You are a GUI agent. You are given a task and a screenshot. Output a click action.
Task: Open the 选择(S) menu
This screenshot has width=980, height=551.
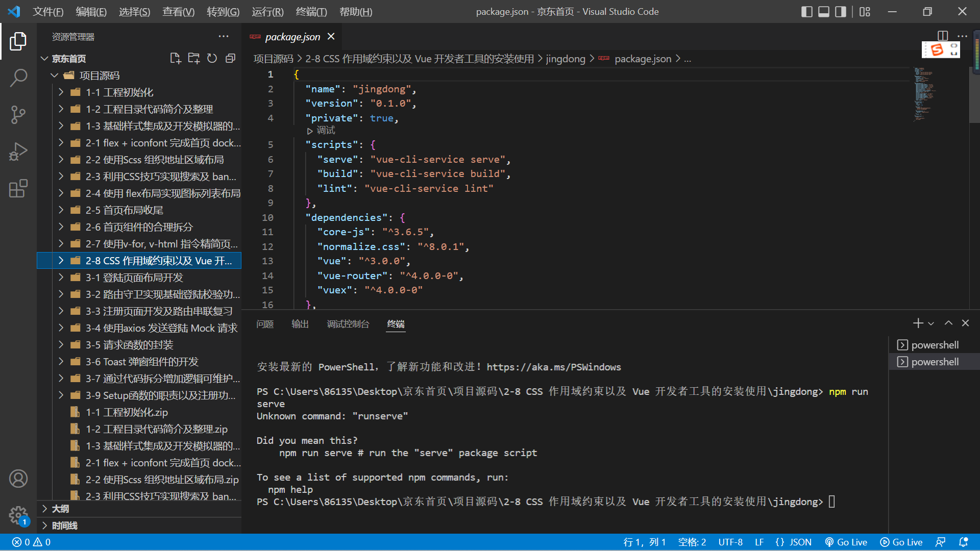(135, 11)
